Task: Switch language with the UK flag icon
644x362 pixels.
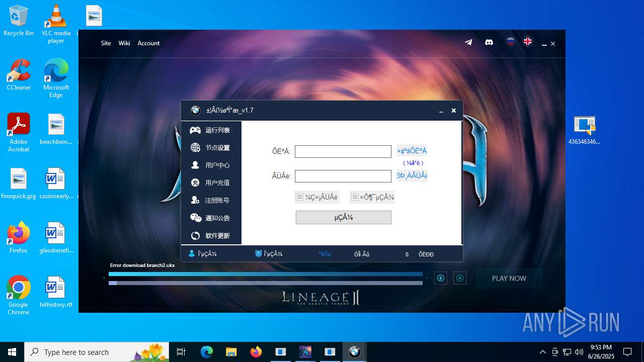Action: point(528,42)
